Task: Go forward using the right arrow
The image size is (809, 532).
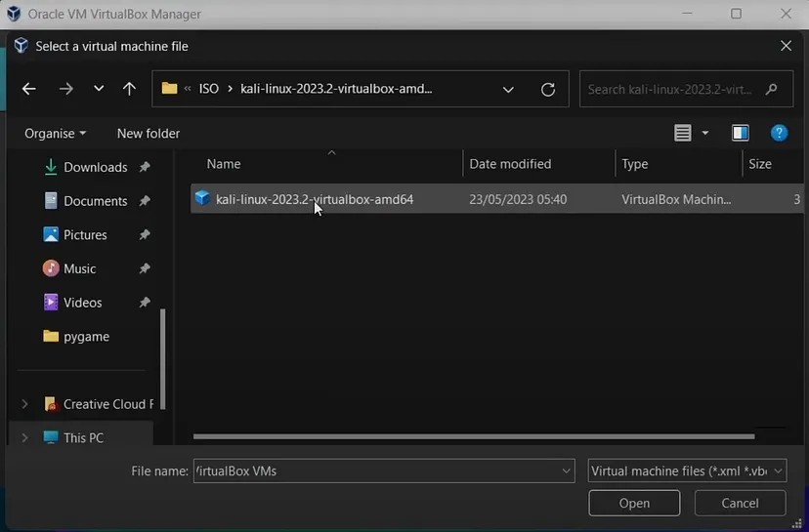Action: 66,89
